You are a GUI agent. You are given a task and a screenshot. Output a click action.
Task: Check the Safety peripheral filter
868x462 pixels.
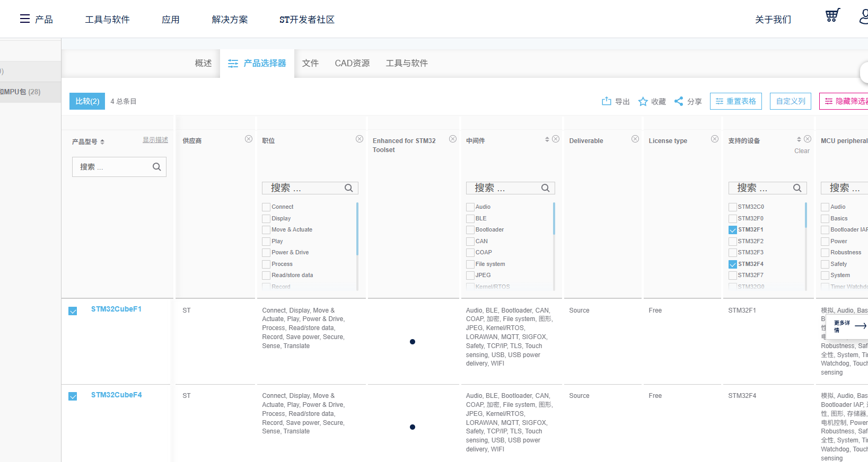click(825, 264)
